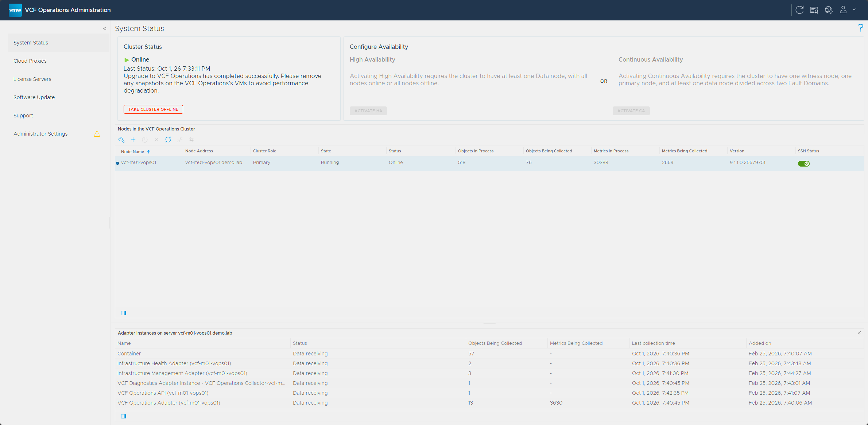Click TAKE CLUSTER OFFLINE button

point(153,109)
